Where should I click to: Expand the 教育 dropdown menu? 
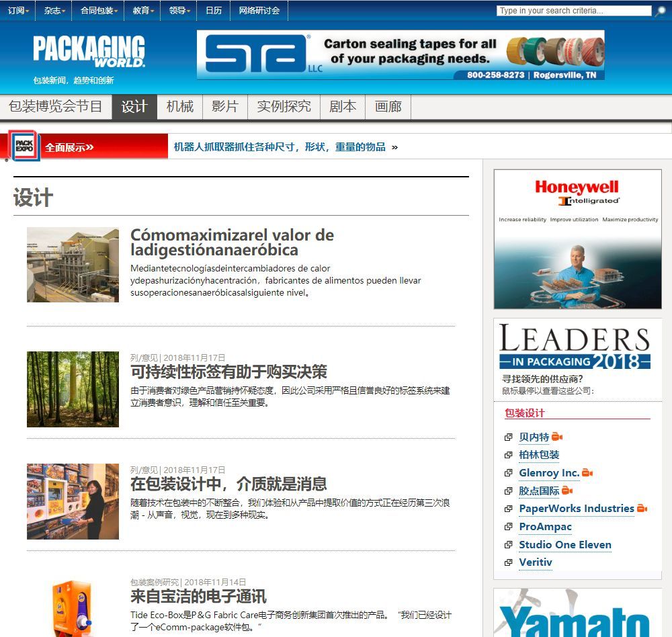coord(143,11)
